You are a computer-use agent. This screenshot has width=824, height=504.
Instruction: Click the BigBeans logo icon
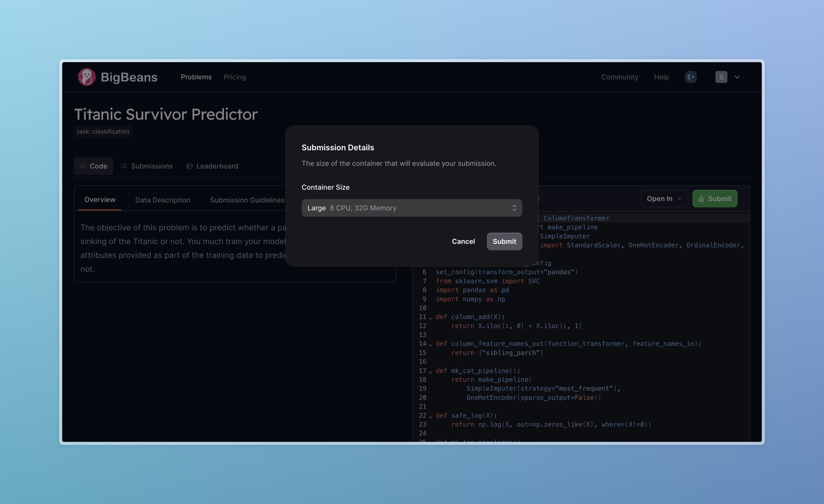(x=87, y=76)
